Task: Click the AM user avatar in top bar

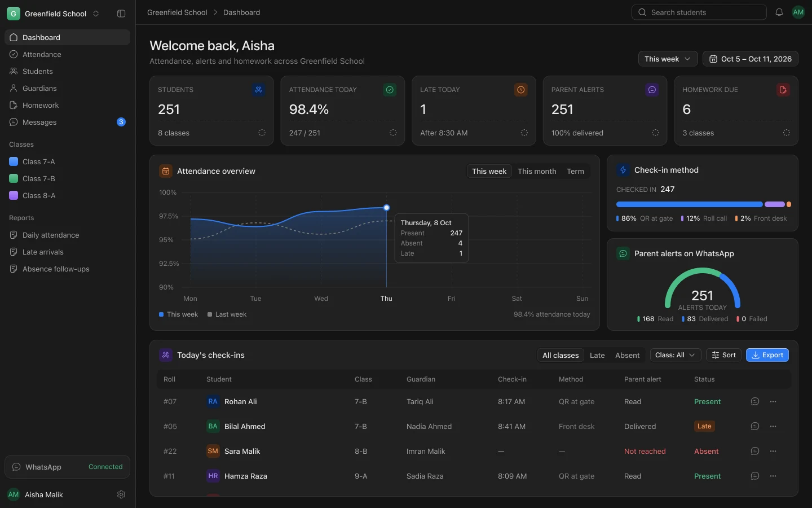Action: (x=798, y=12)
